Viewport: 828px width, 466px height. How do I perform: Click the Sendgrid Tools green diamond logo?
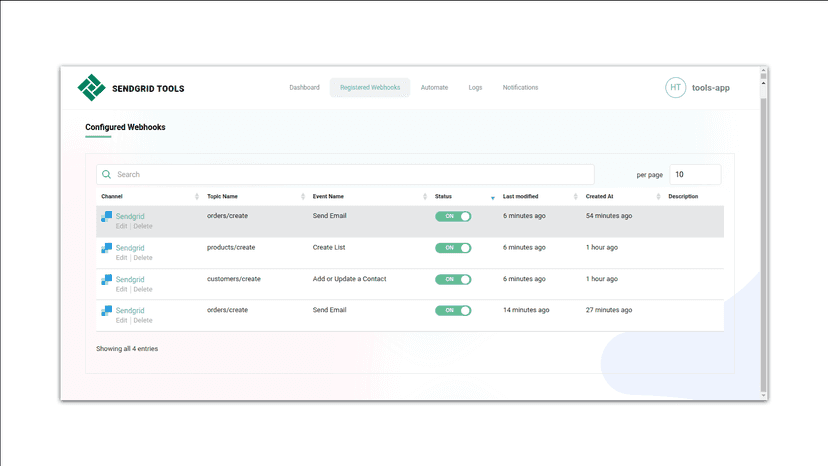(91, 88)
